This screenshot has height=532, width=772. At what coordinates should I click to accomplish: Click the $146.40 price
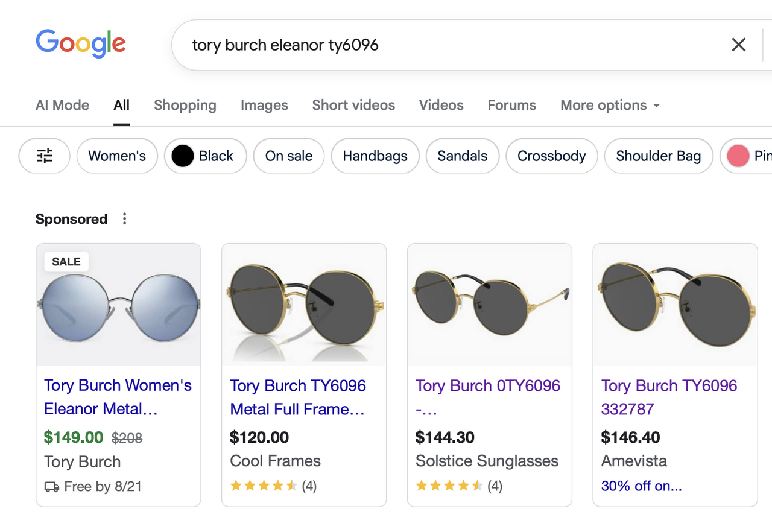click(631, 437)
